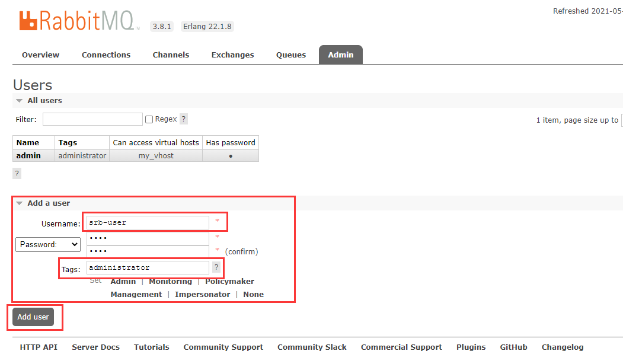The width and height of the screenshot is (623, 364).
Task: Click the first password field
Action: (x=148, y=238)
